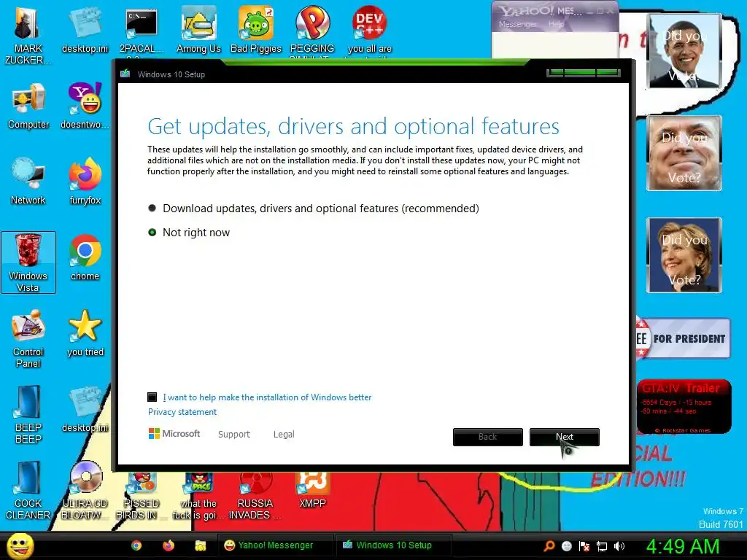
Task: Launch Firefox from taskbar quick launch
Action: [169, 545]
